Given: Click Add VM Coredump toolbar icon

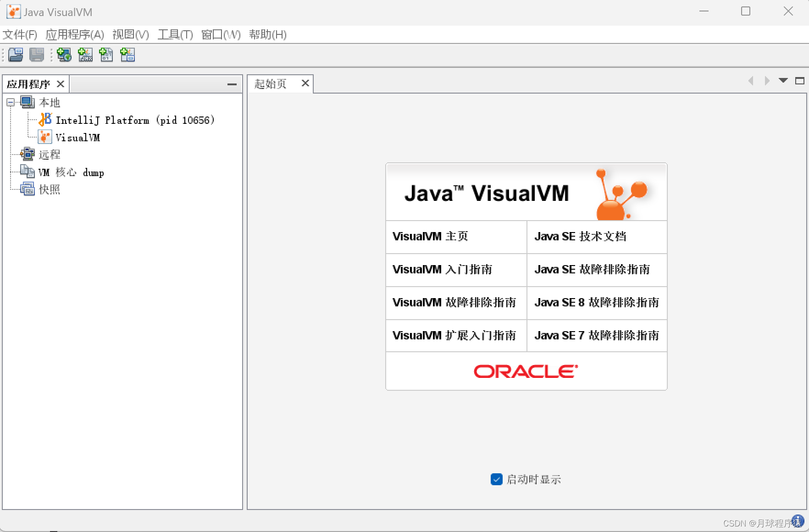Looking at the screenshot, I should click(x=106, y=55).
